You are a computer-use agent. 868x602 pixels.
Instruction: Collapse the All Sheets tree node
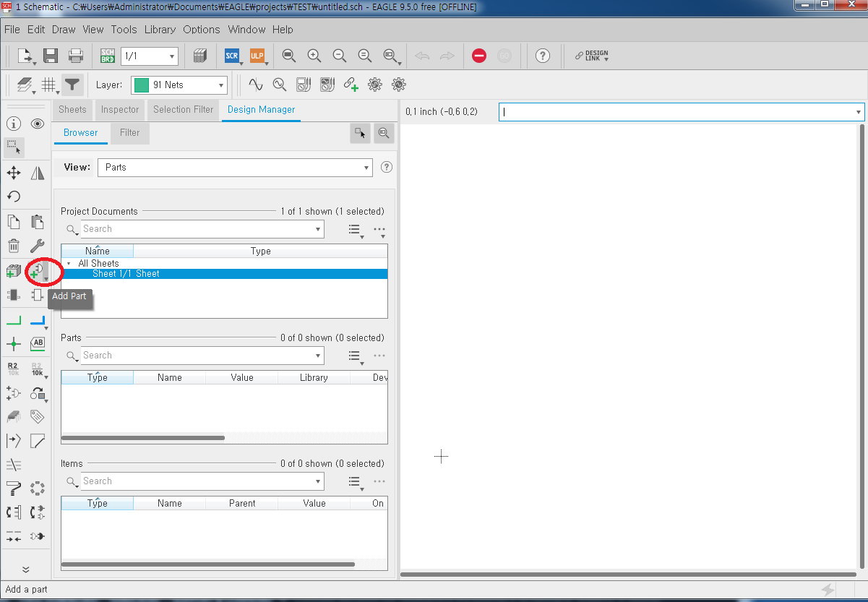68,263
